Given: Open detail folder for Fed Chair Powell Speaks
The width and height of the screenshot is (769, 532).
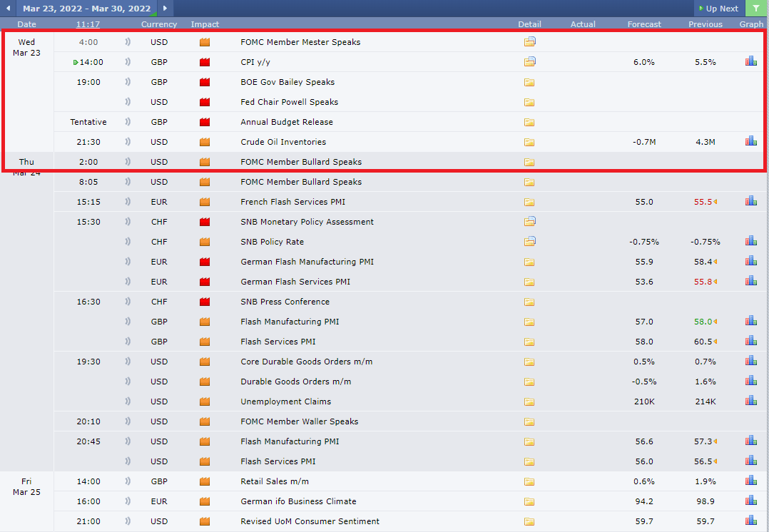Looking at the screenshot, I should 529,103.
